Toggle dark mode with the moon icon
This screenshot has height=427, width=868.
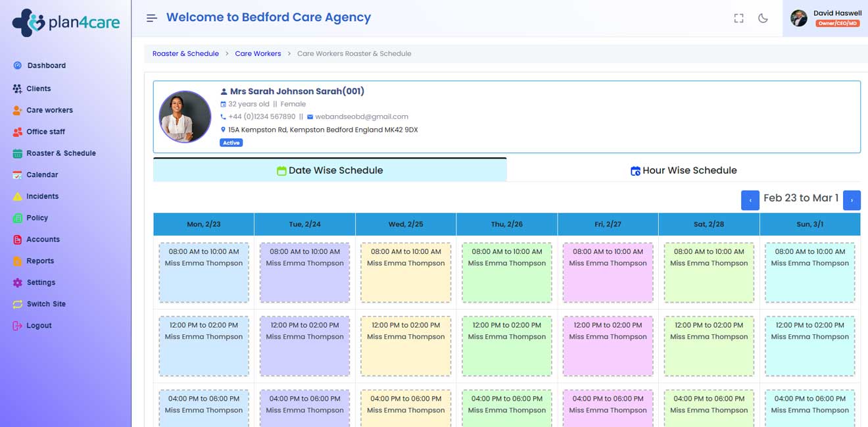pyautogui.click(x=763, y=18)
